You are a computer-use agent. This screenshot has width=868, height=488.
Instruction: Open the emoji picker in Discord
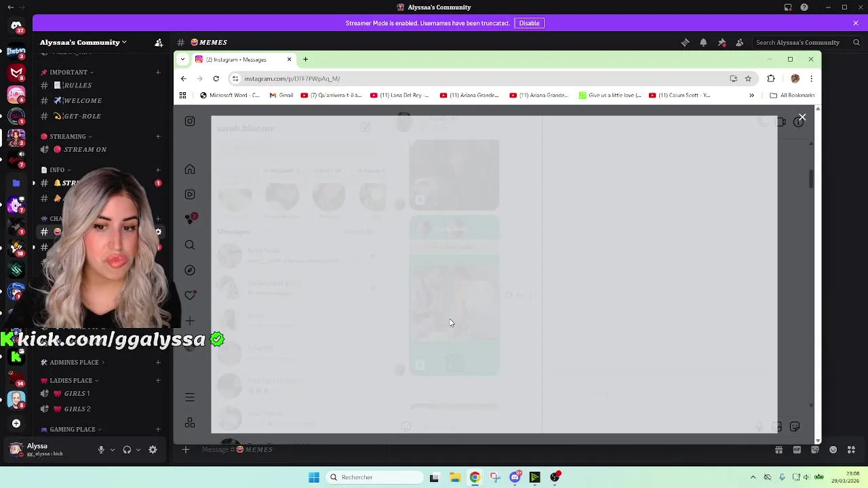[833, 449]
